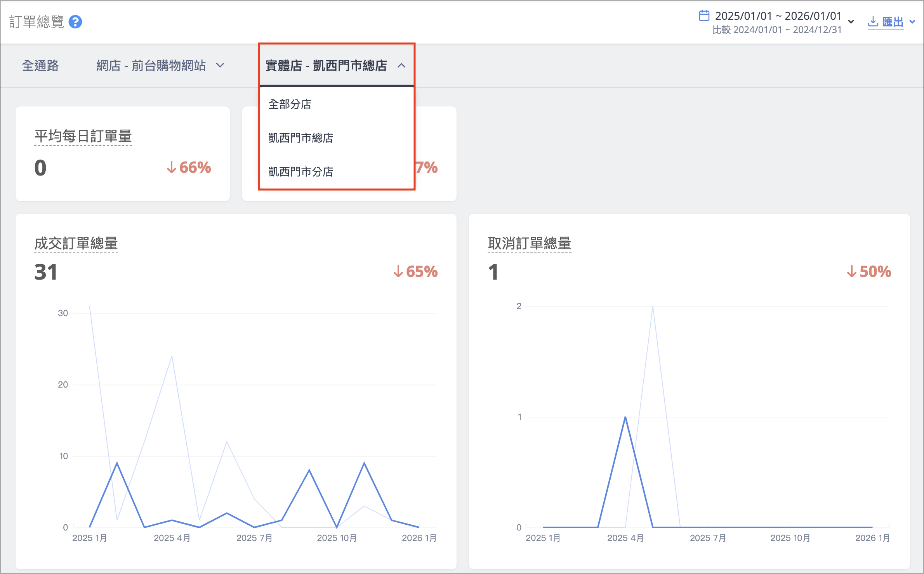924x574 pixels.
Task: Click the 50% decrease indicator
Action: tap(869, 271)
